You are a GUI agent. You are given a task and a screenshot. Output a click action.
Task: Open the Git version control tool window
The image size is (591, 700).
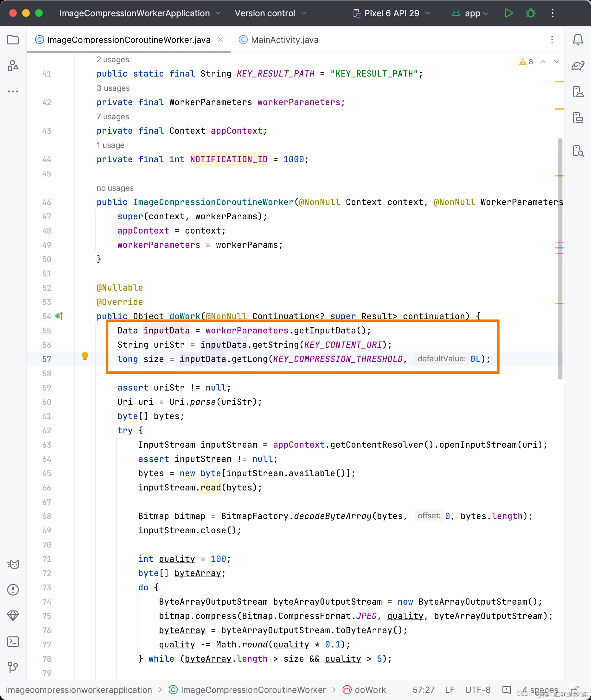tap(13, 667)
